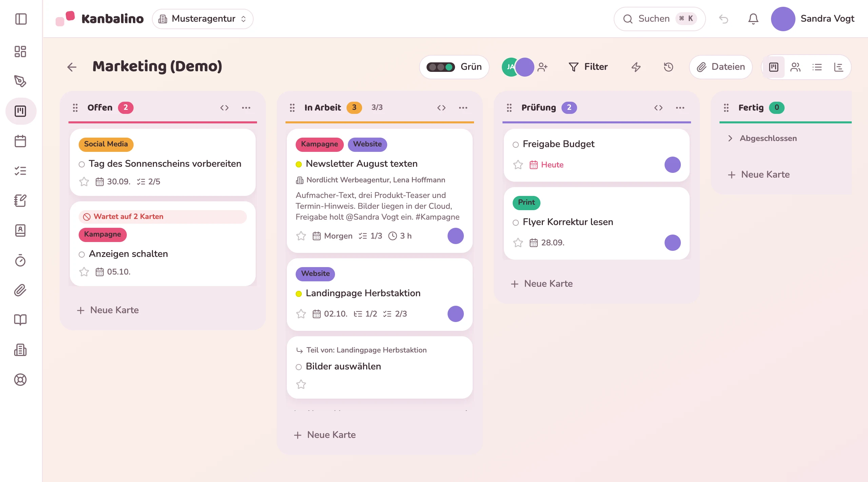The height and width of the screenshot is (482, 868).
Task: Switch to the Gantt timeline view tab
Action: tap(839, 67)
